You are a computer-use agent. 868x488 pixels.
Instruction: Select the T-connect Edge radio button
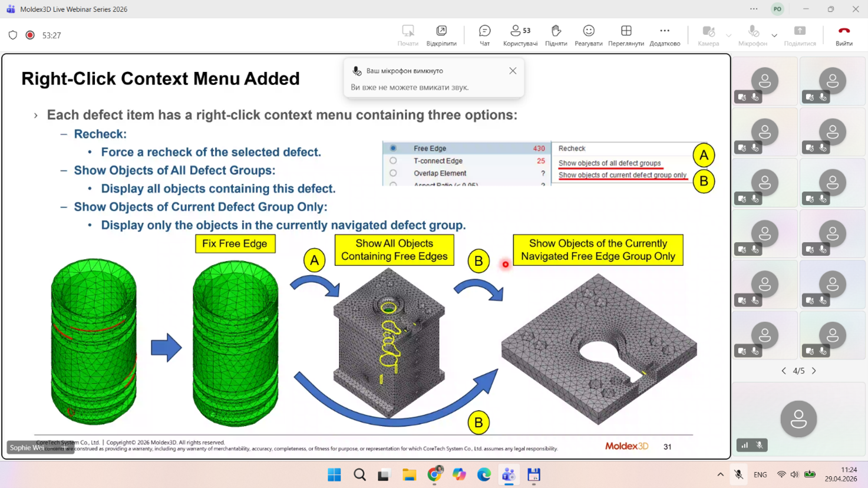[x=393, y=161]
